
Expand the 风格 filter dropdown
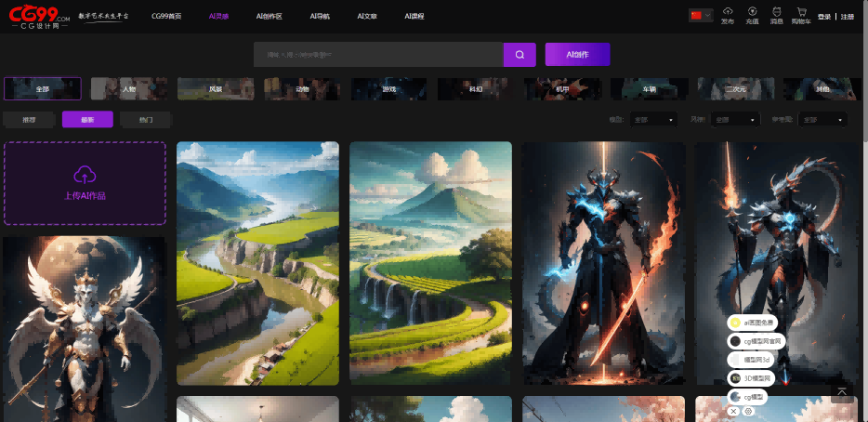[x=735, y=120]
